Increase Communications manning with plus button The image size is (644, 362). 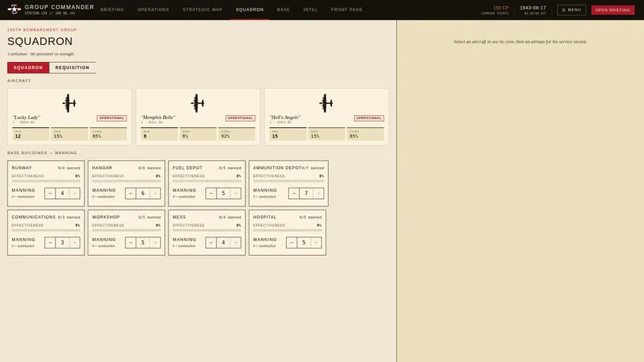point(75,242)
